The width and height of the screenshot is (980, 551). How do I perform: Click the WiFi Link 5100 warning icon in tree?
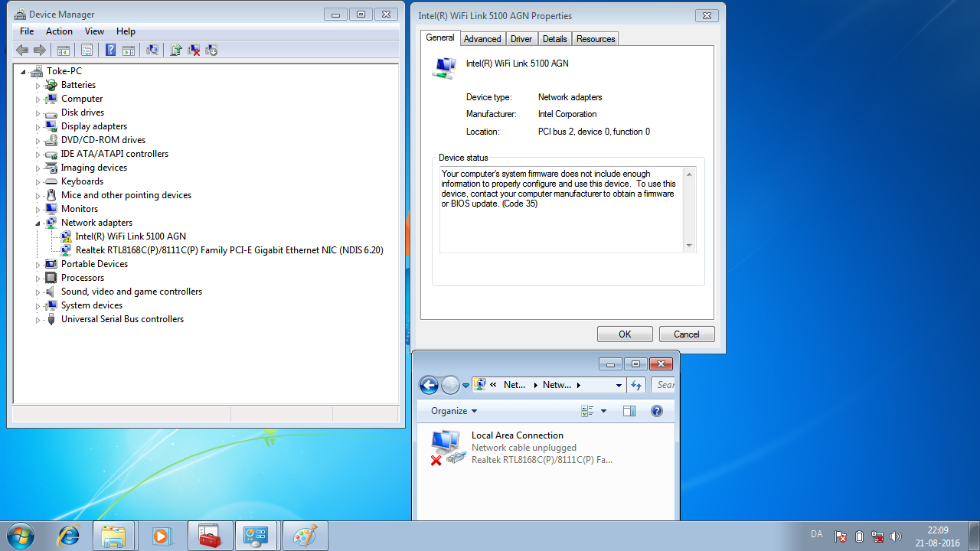(x=66, y=236)
